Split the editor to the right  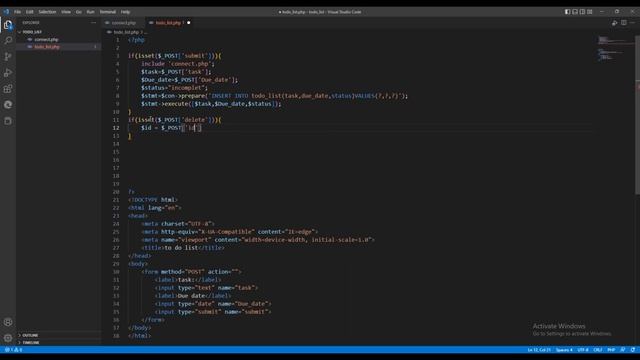coord(624,23)
